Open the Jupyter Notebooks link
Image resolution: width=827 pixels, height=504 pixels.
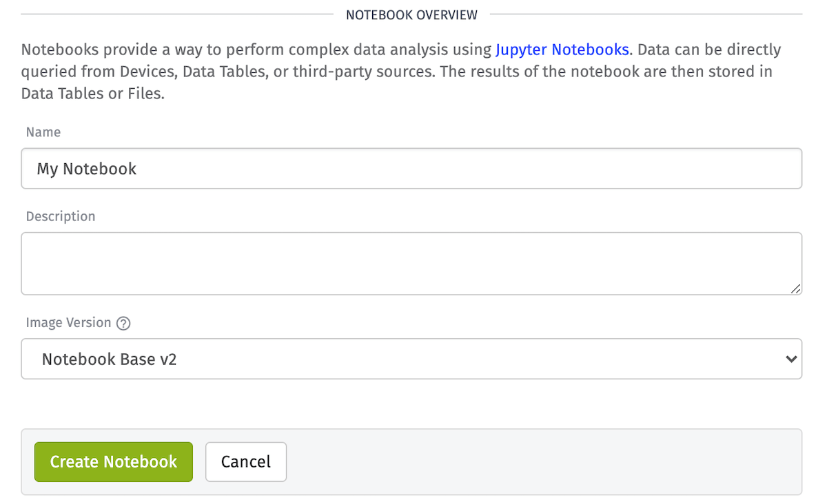click(x=562, y=50)
